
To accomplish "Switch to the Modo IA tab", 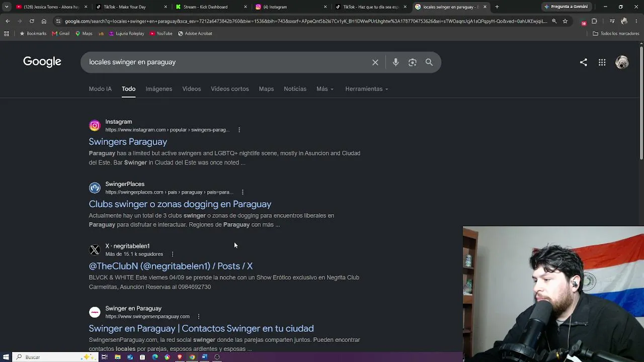I will 100,89.
